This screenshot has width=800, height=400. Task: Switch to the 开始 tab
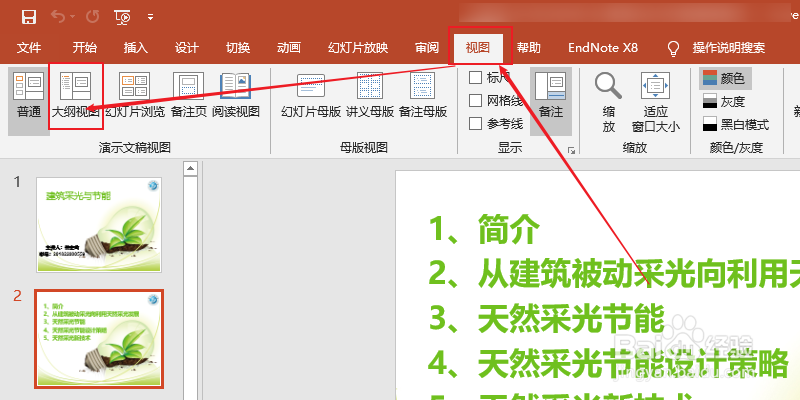coord(85,48)
